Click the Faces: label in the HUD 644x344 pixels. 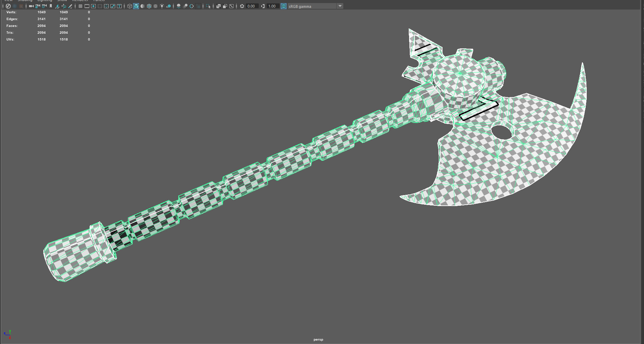pyautogui.click(x=12, y=26)
